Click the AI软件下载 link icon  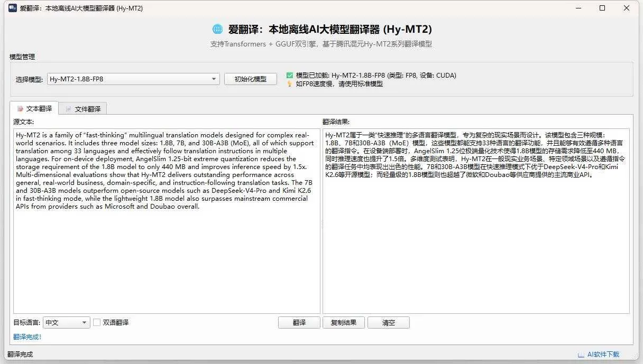581,354
